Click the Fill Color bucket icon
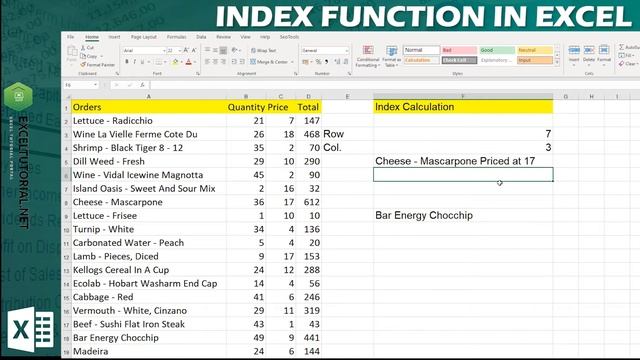Screen dimensions: 640x360 pos(176,62)
